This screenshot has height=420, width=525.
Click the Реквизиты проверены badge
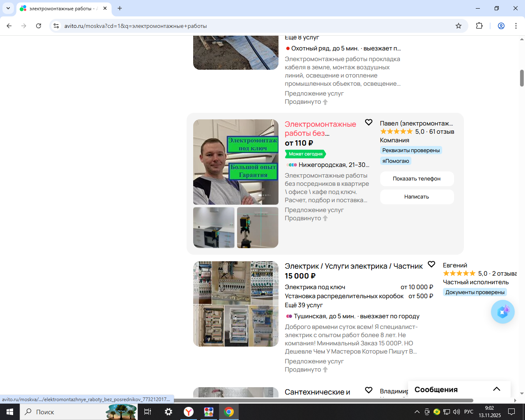click(411, 150)
